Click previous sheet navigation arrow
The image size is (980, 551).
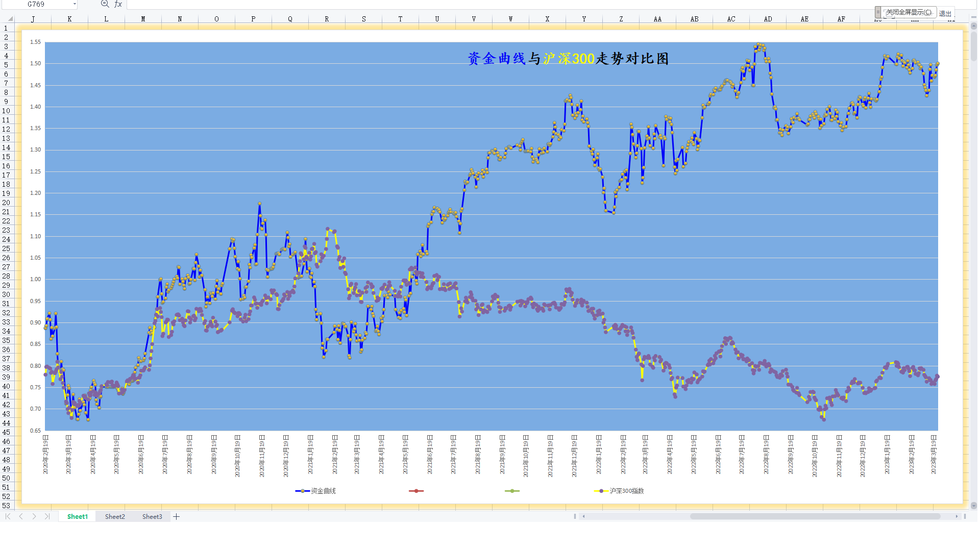pyautogui.click(x=21, y=516)
